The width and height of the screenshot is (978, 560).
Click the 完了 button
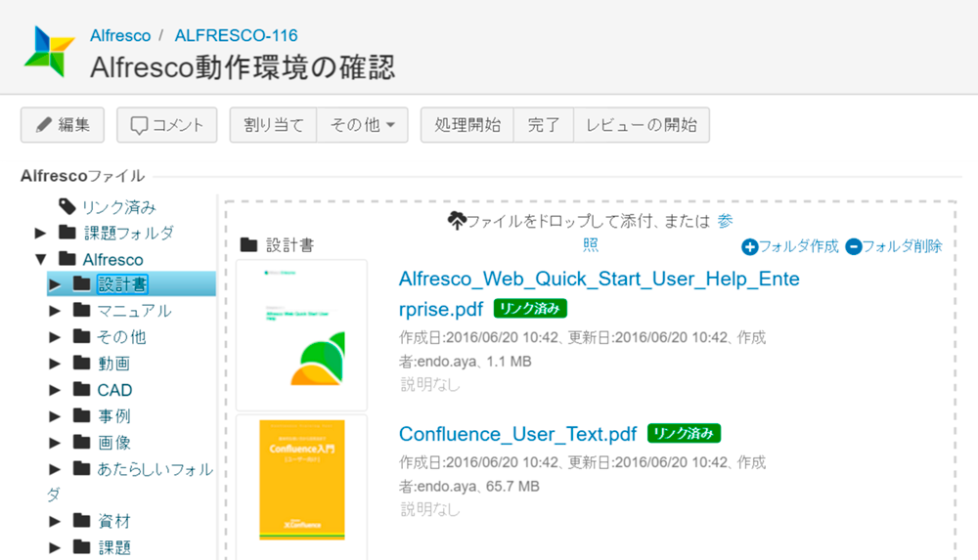(543, 125)
